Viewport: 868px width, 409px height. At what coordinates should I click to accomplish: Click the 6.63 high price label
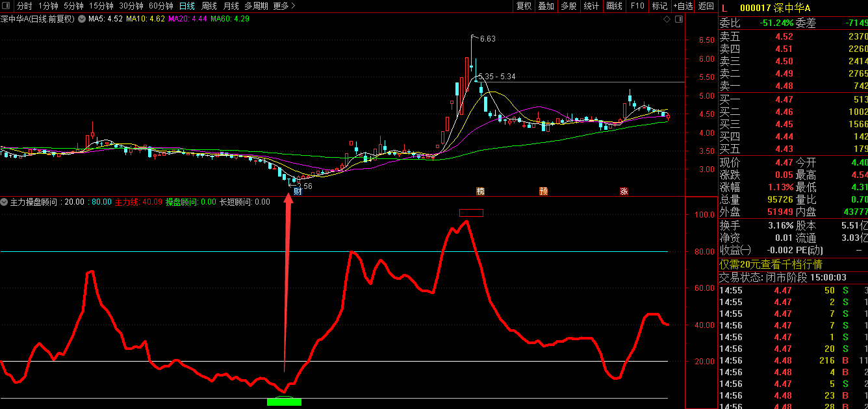[x=487, y=39]
